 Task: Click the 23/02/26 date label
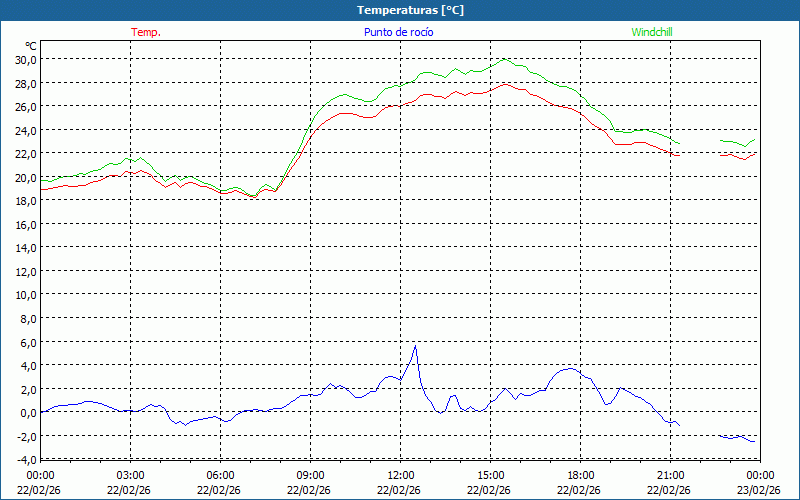point(759,490)
